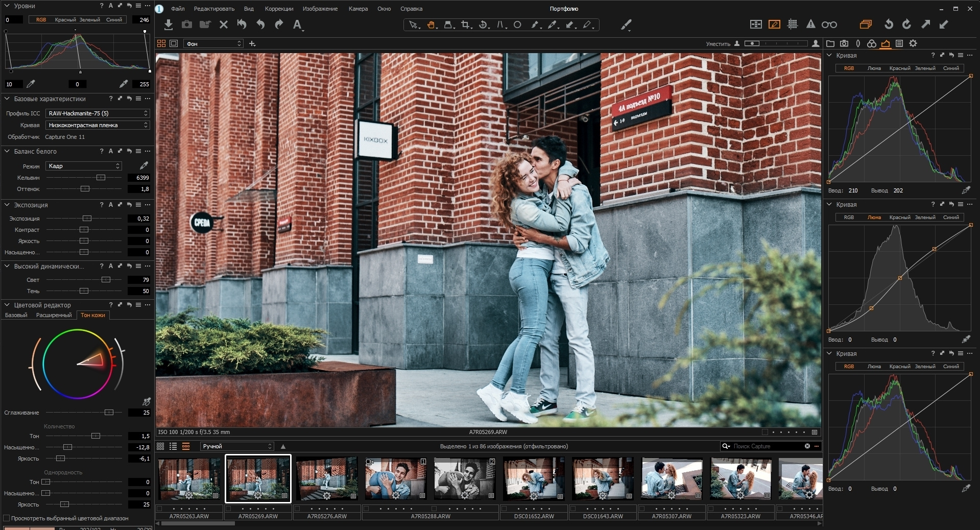Toggle the grid overlay icon
The width and height of the screenshot is (980, 530).
tap(793, 24)
